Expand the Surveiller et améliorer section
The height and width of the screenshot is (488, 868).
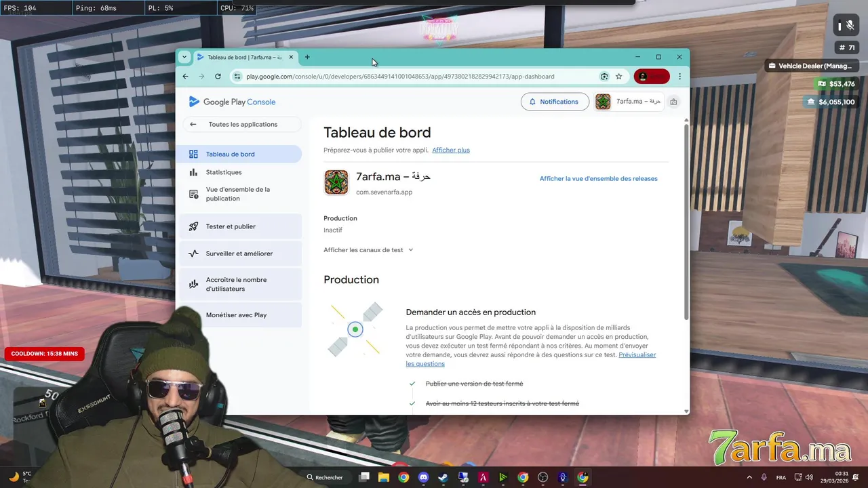[241, 253]
